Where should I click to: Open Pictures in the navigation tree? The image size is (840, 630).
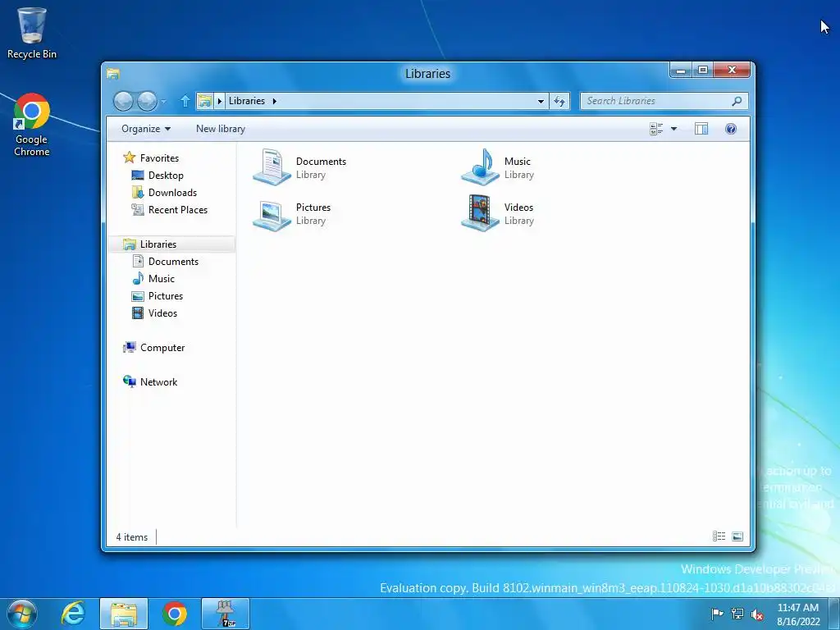point(166,295)
